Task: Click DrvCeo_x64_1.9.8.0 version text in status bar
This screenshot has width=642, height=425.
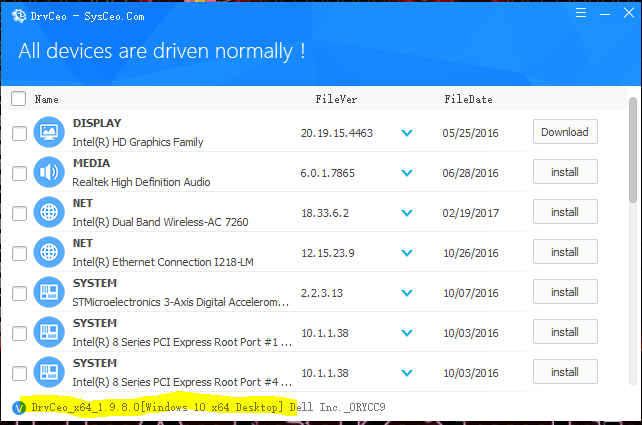Action: [x=86, y=407]
